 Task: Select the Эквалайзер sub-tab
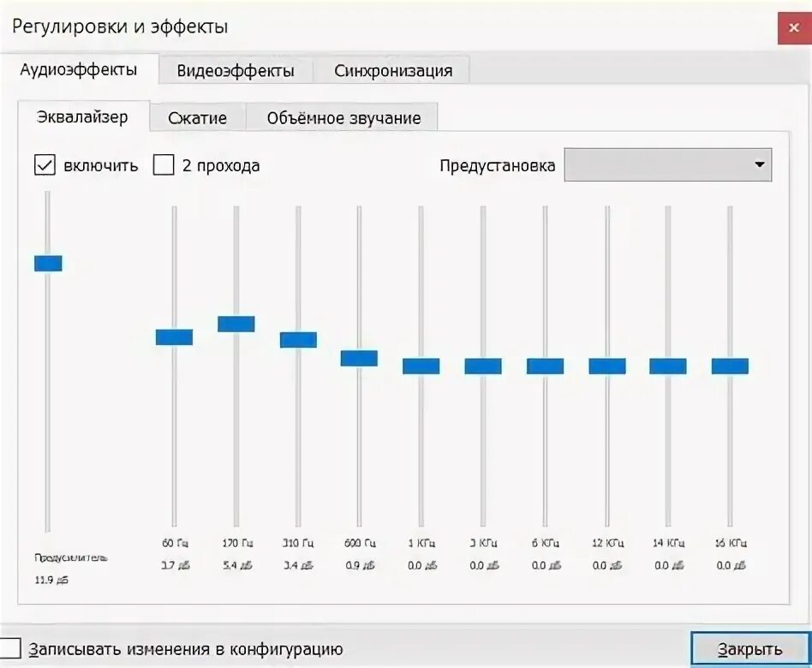[83, 117]
